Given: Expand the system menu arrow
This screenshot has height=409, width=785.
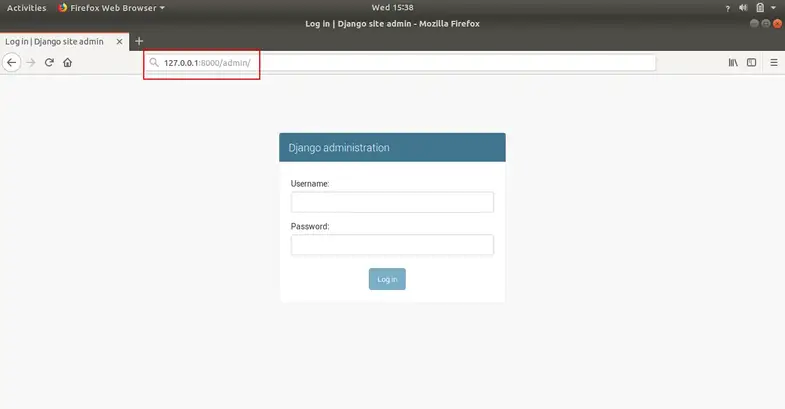Looking at the screenshot, I should click(x=773, y=8).
